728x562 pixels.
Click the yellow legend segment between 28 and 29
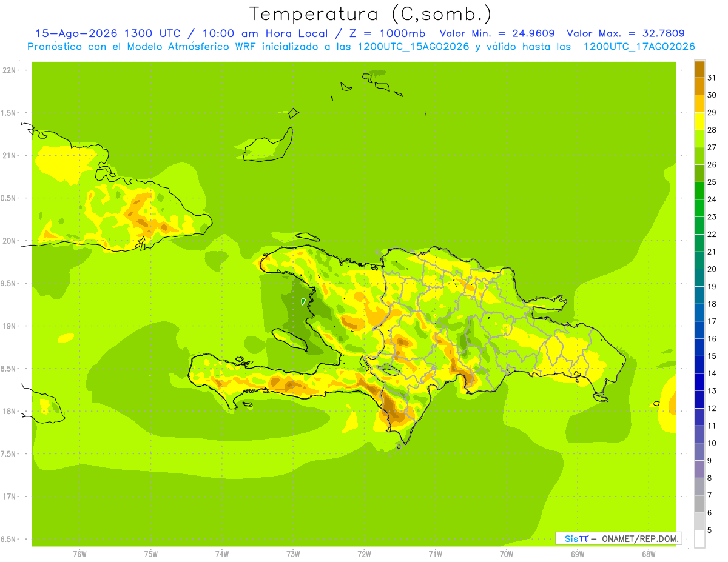[x=699, y=121]
